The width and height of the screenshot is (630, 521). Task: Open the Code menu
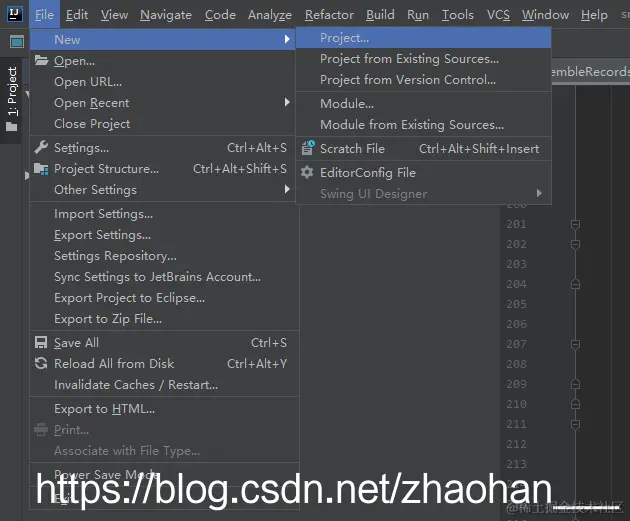pos(220,14)
